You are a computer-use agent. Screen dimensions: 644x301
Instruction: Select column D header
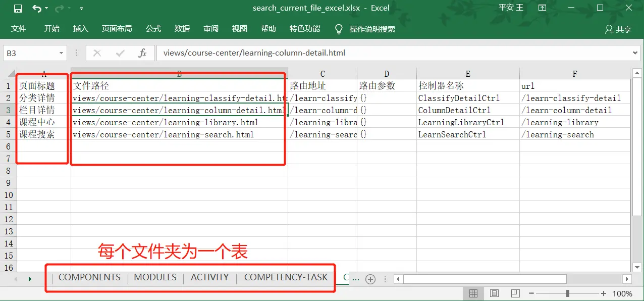[387, 74]
